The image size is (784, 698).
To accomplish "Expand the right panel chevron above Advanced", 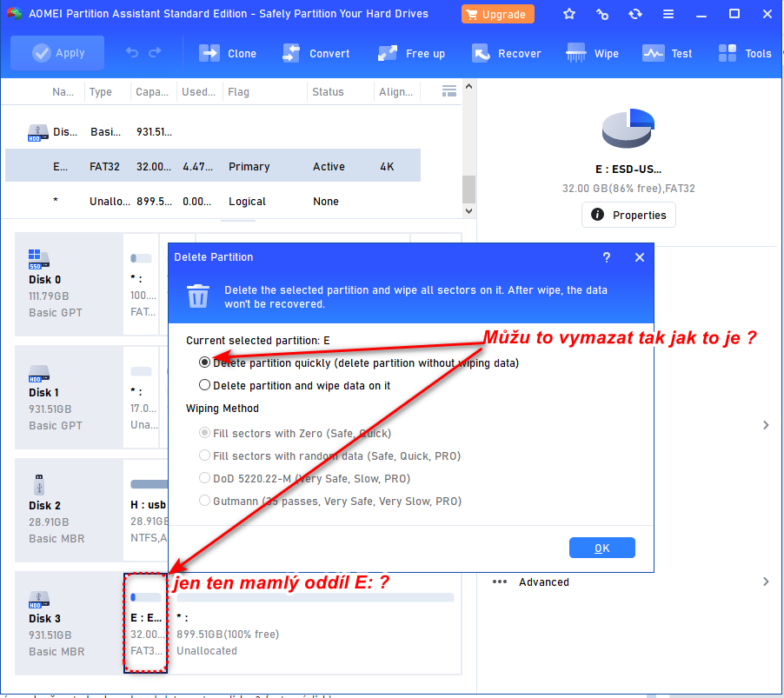I will click(766, 425).
